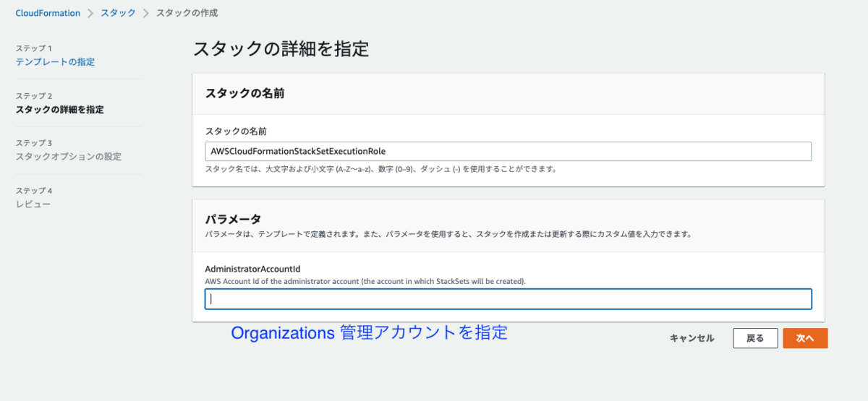The height and width of the screenshot is (401, 868).
Task: Select スタックの詳細を指定 in step sidebar
Action: 59,110
